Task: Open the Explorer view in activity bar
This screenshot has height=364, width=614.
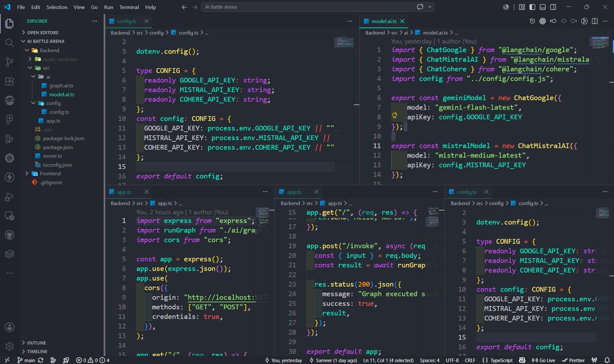Action: 9,23
